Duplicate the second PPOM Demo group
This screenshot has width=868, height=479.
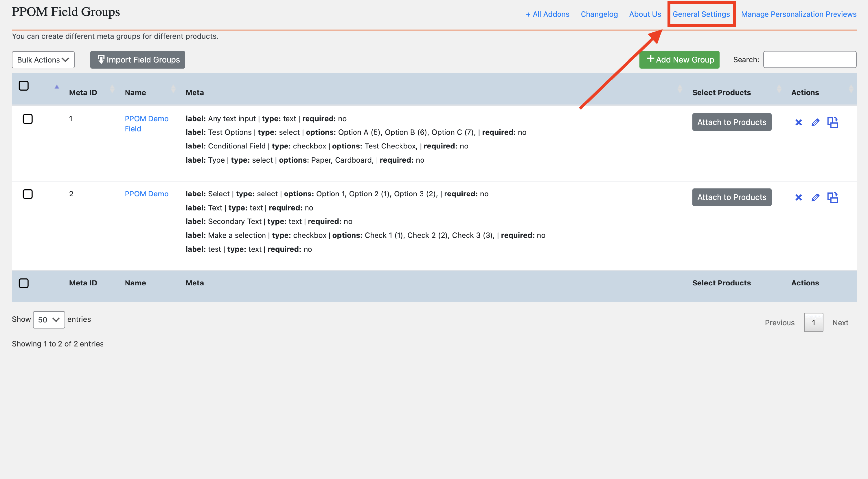coord(833,197)
